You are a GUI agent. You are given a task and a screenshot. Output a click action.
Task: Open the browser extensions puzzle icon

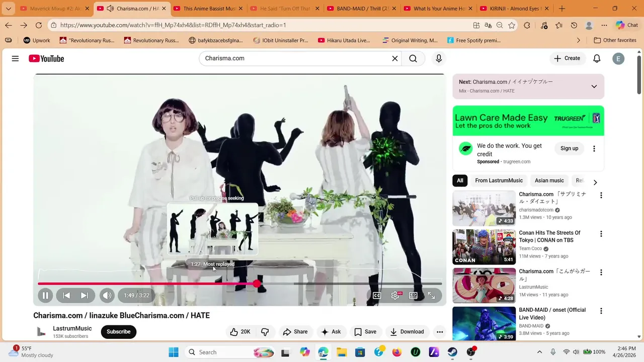527,25
